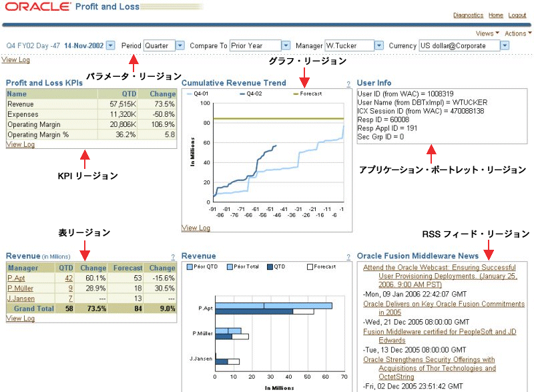Click the Manager W.Tucker field
534x392 pixels.
coord(350,45)
